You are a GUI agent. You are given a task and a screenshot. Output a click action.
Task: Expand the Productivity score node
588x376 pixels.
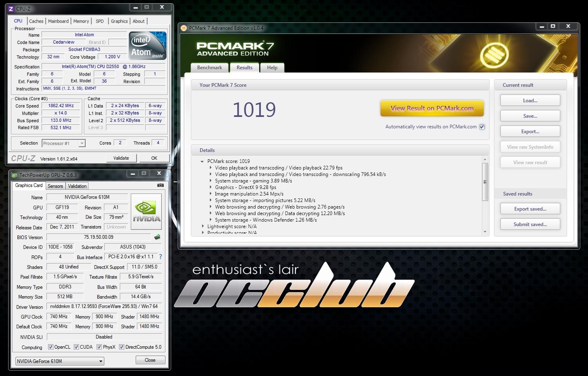(x=203, y=233)
